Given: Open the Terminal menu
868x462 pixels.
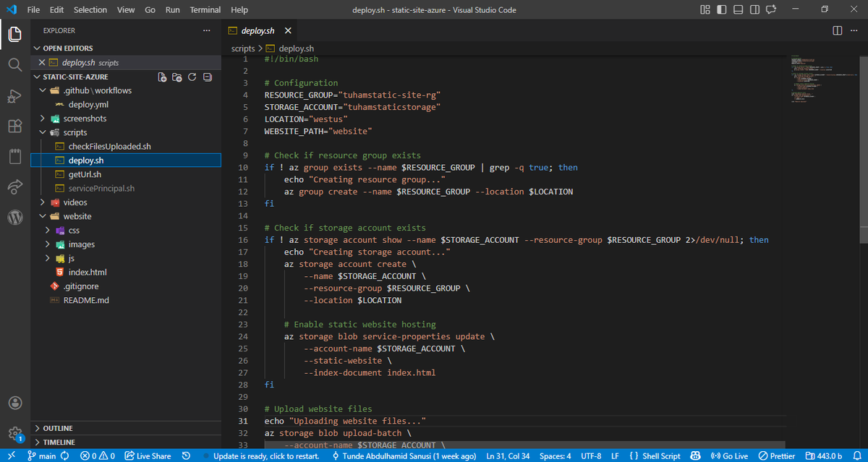Looking at the screenshot, I should (x=205, y=9).
